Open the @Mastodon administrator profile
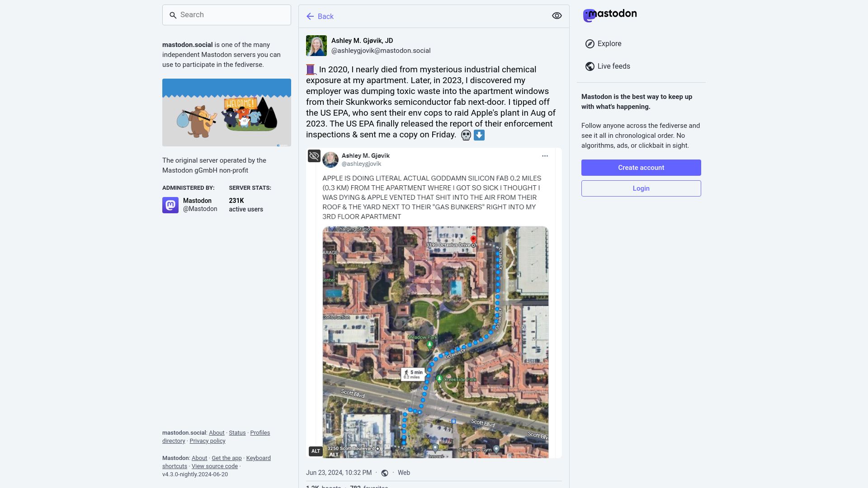 pos(200,209)
